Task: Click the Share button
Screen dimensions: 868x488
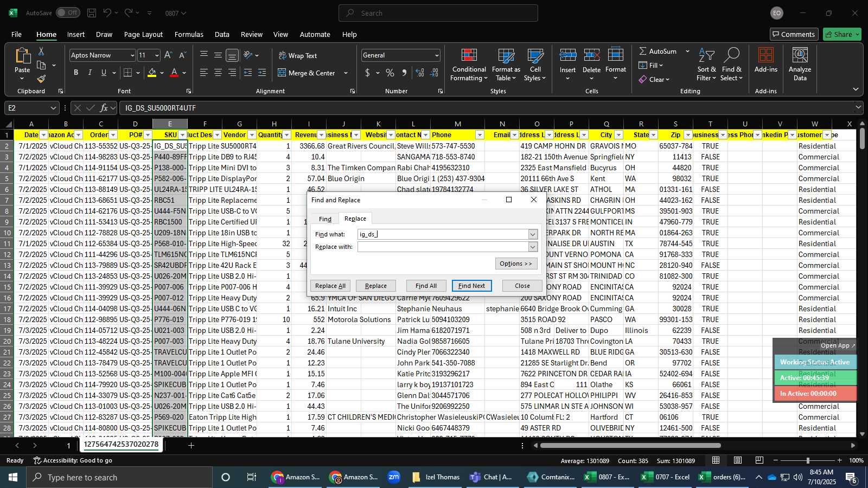Action: (842, 34)
